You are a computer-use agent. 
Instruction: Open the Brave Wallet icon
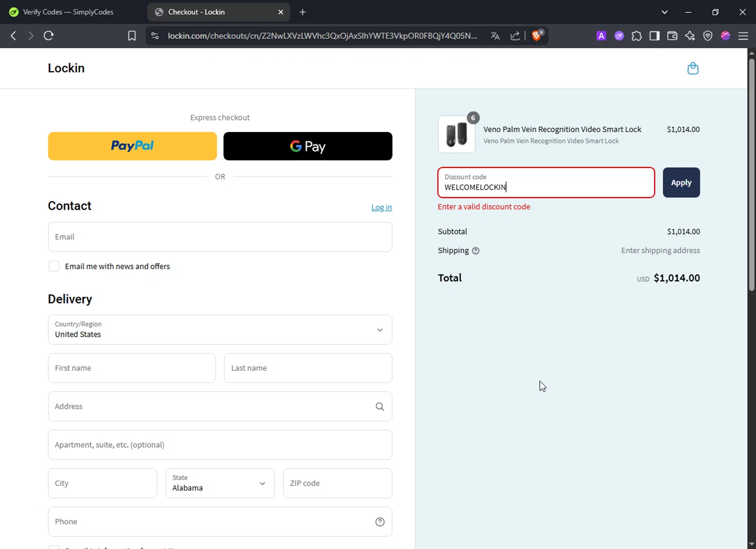click(672, 36)
